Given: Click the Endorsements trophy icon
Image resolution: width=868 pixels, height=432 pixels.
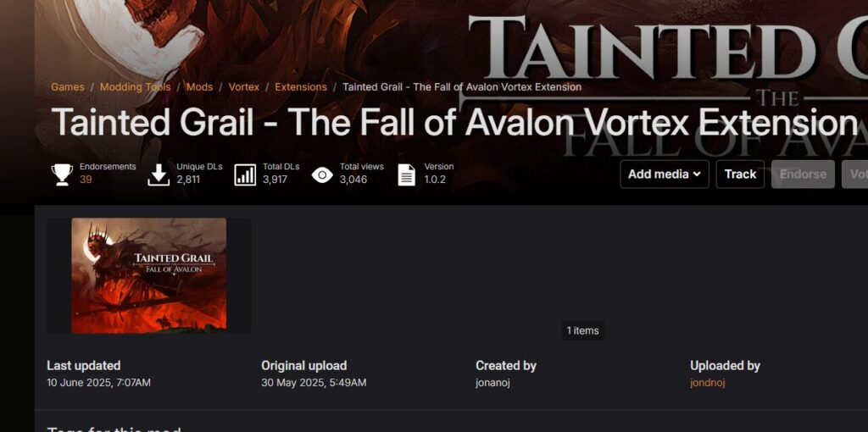Looking at the screenshot, I should (62, 174).
